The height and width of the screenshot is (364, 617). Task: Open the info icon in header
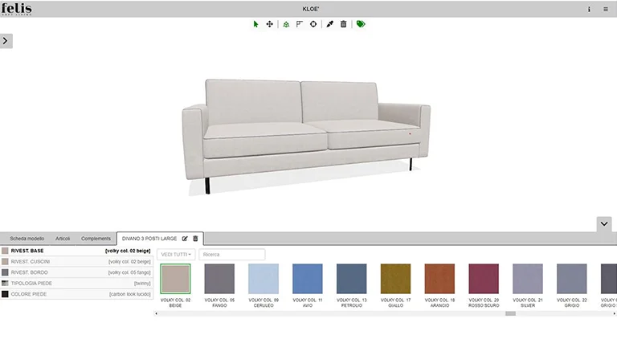pos(589,9)
